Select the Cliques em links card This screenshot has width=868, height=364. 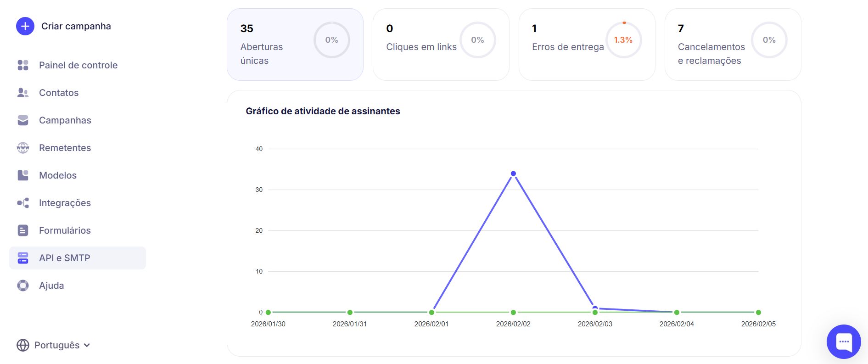(441, 45)
